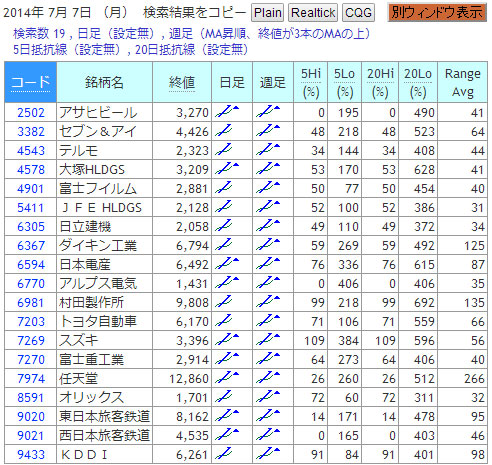The height and width of the screenshot is (465, 492).
Task: Click the Plain copy button
Action: click(x=267, y=13)
